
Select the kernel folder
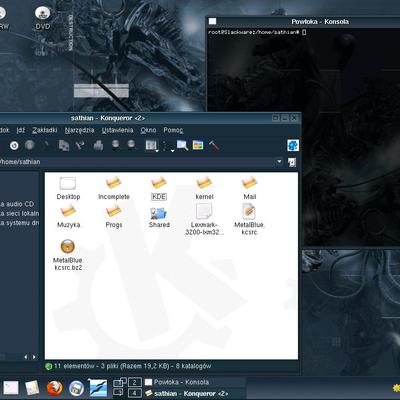204,189
